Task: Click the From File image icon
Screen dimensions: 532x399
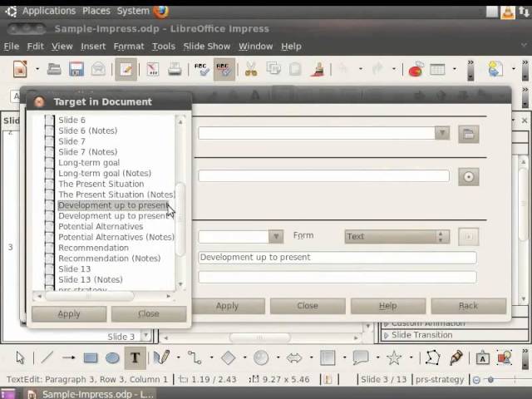Action: pyautogui.click(x=505, y=357)
